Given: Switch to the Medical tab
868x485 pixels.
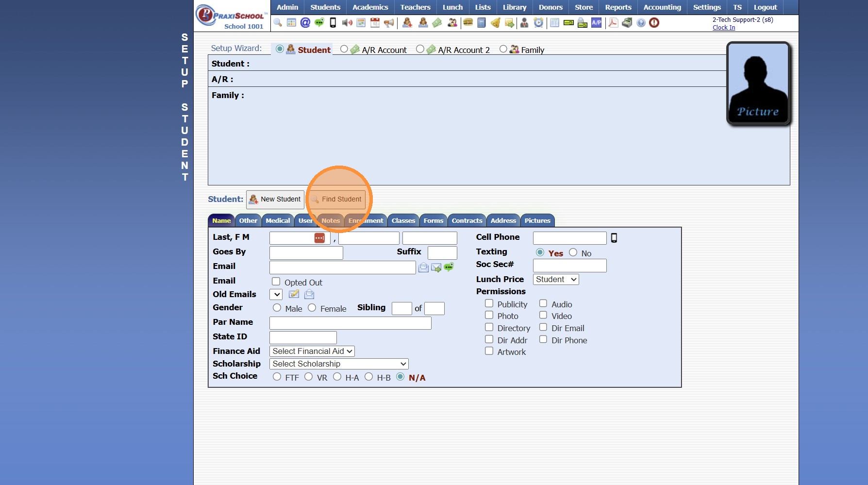Looking at the screenshot, I should point(278,221).
